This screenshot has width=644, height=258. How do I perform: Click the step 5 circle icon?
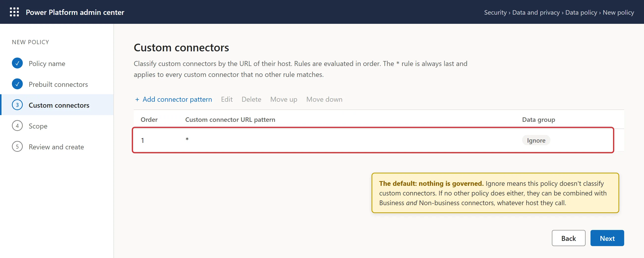click(17, 146)
